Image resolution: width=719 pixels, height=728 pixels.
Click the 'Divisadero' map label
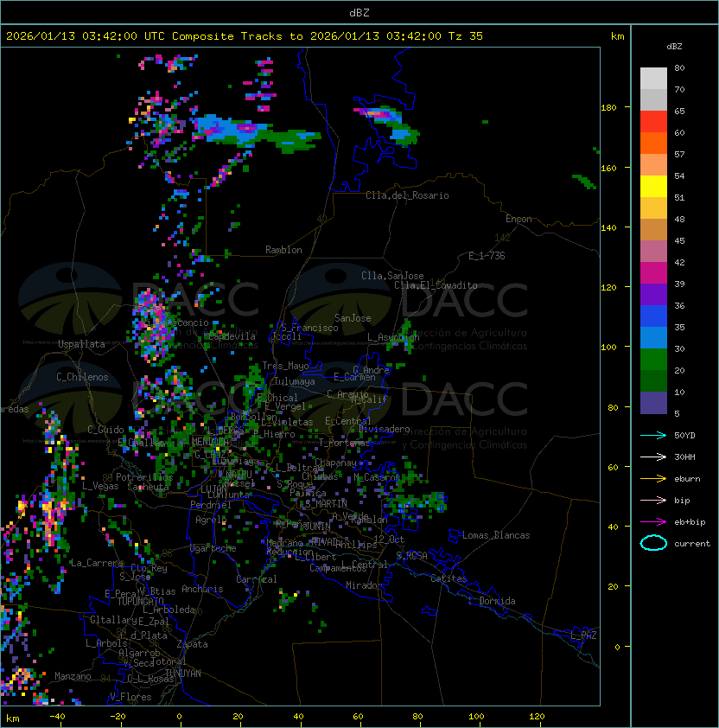[x=384, y=429]
